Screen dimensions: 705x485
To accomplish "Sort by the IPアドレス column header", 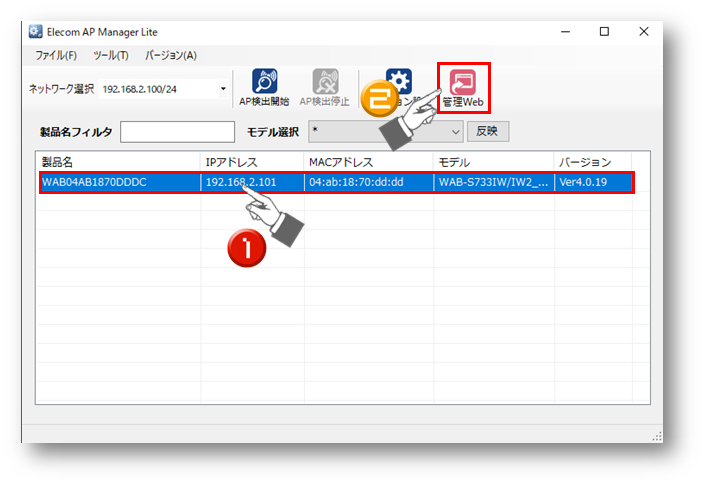I will click(252, 162).
